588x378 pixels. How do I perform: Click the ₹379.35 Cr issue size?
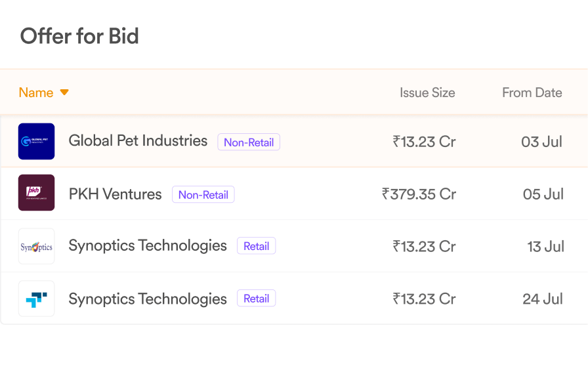(419, 194)
